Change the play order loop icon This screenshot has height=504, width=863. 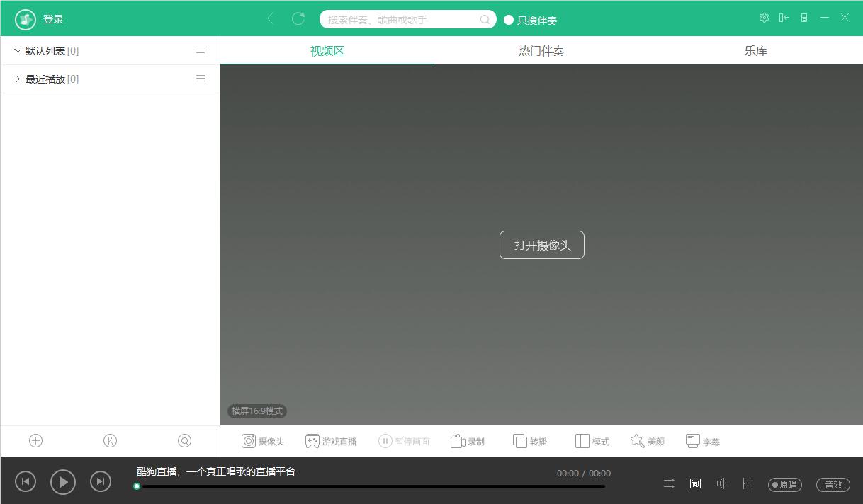(669, 483)
